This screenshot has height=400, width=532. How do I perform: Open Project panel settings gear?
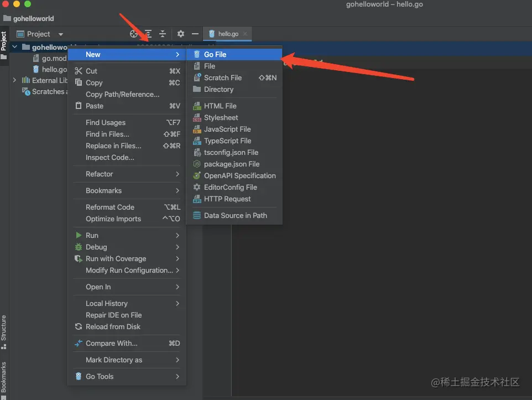click(180, 34)
